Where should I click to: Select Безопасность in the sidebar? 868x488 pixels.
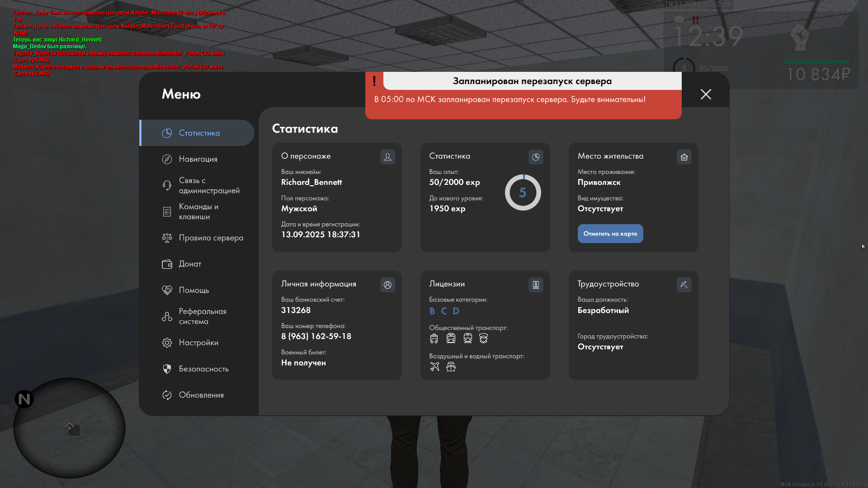tap(203, 369)
